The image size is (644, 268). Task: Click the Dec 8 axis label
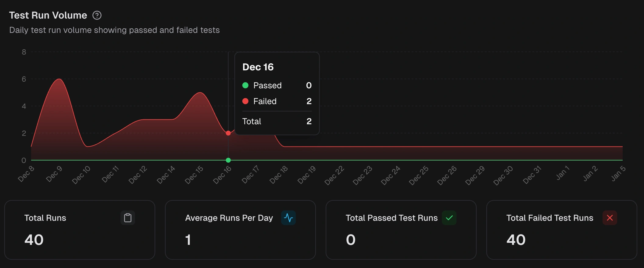point(26,174)
